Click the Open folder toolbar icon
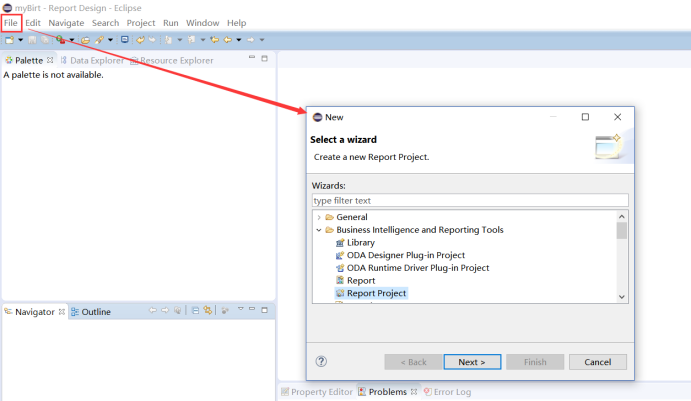This screenshot has width=691, height=401. 85,40
